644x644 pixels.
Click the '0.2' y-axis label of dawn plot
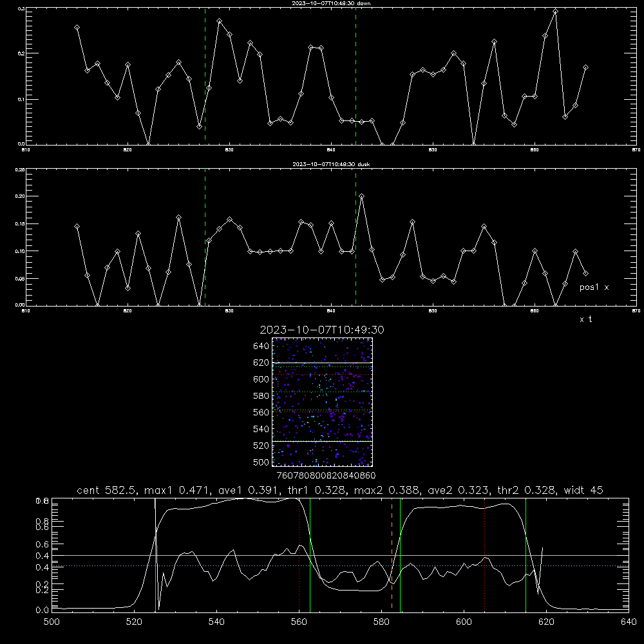pyautogui.click(x=21, y=53)
